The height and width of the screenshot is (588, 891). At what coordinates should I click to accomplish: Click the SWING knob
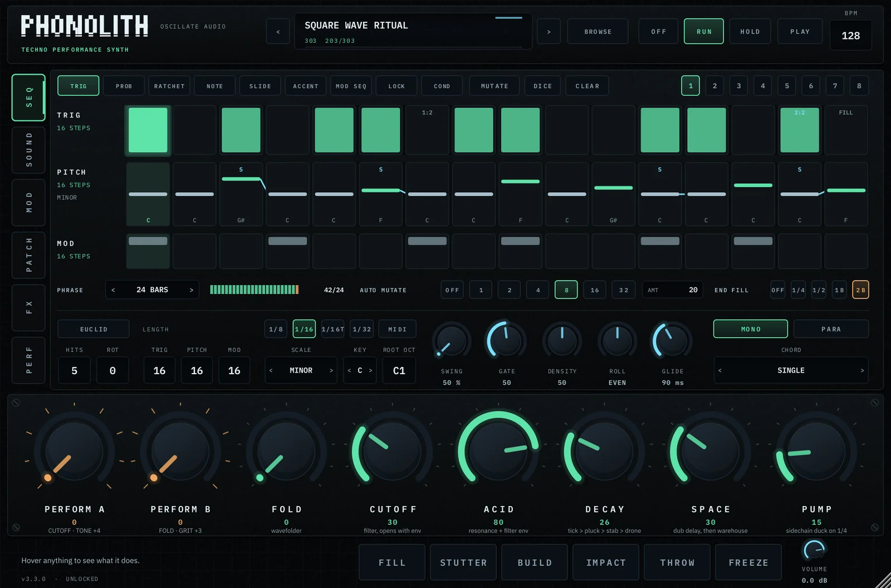pyautogui.click(x=452, y=340)
